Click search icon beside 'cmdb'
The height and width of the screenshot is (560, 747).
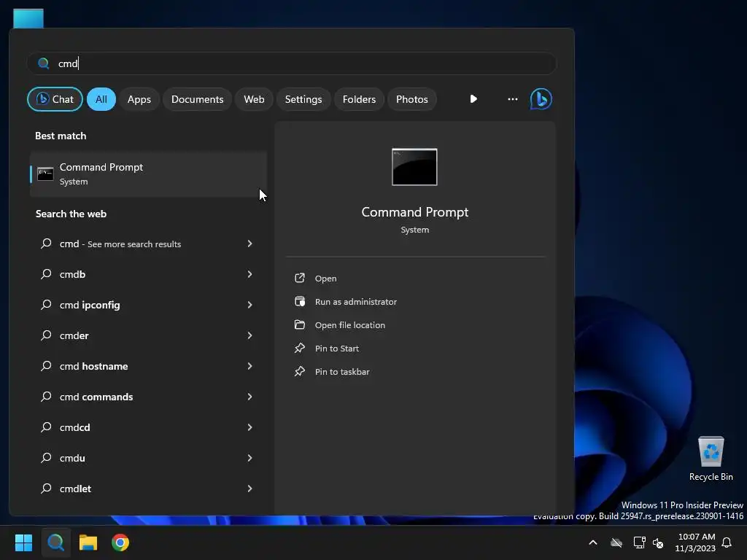(x=46, y=274)
